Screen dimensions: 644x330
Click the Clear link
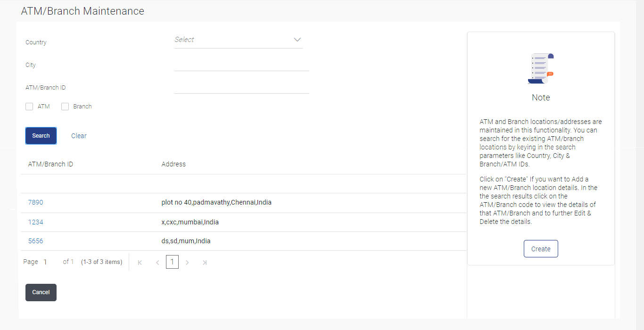[79, 136]
